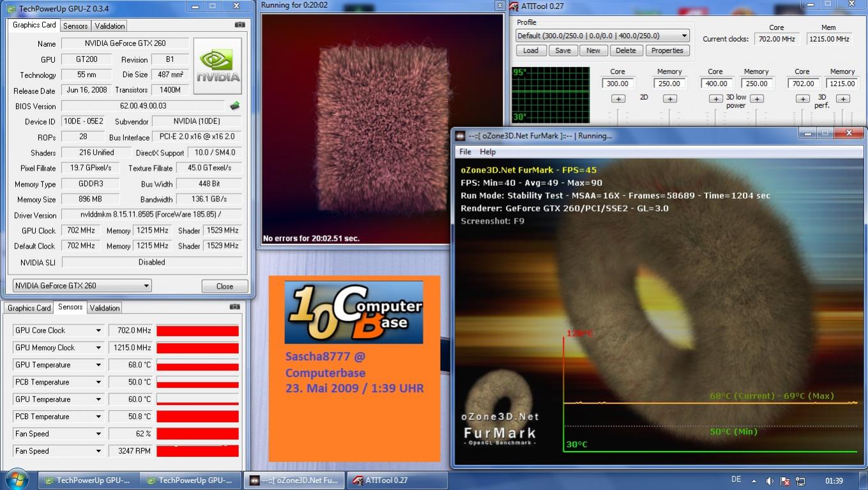Click the taskbar clock showing 01:39
Image resolution: width=868 pixels, height=490 pixels.
834,480
